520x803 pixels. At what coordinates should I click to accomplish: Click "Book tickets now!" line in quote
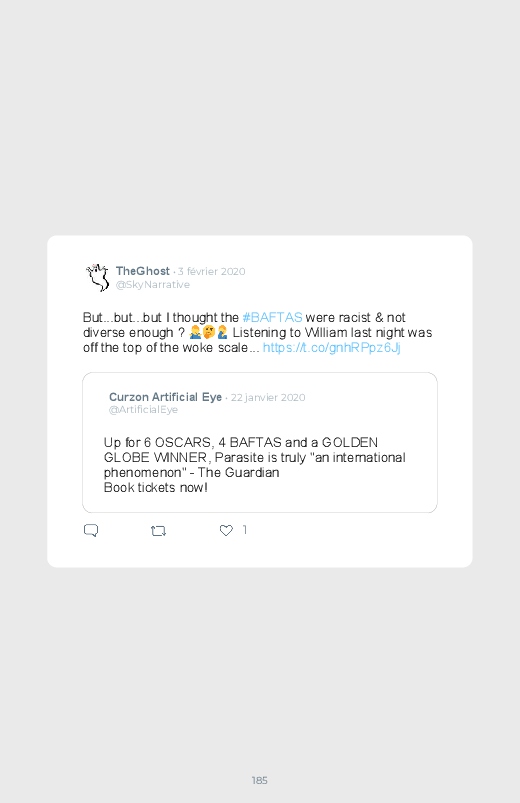(x=156, y=487)
